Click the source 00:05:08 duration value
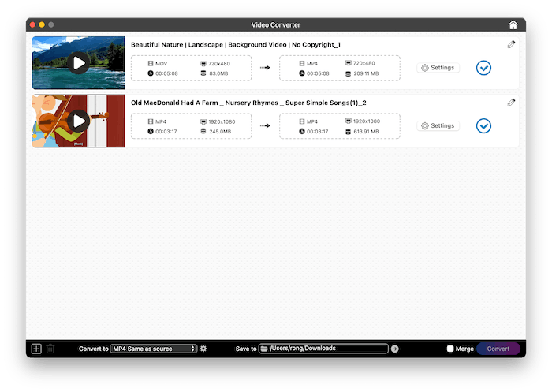This screenshot has width=552, height=392. tap(166, 73)
